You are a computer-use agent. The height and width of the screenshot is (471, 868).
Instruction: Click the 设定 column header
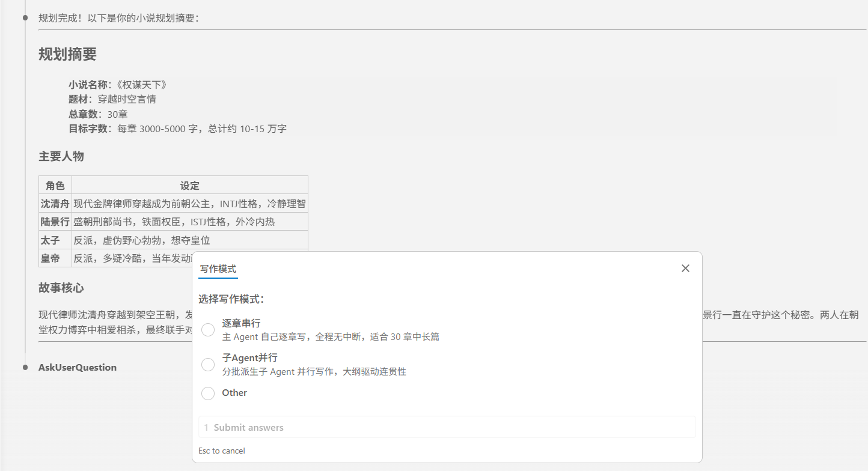pos(190,186)
